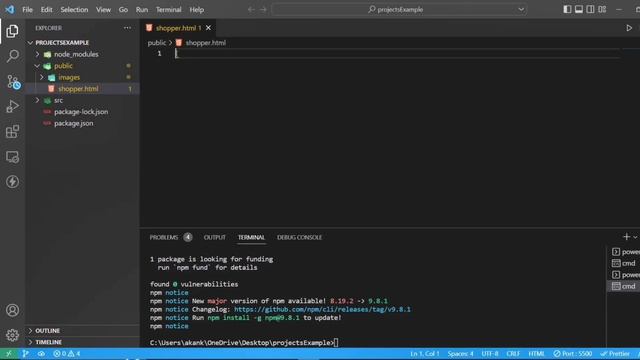Toggle primary side bar layout icon
640x360 pixels.
(x=567, y=9)
